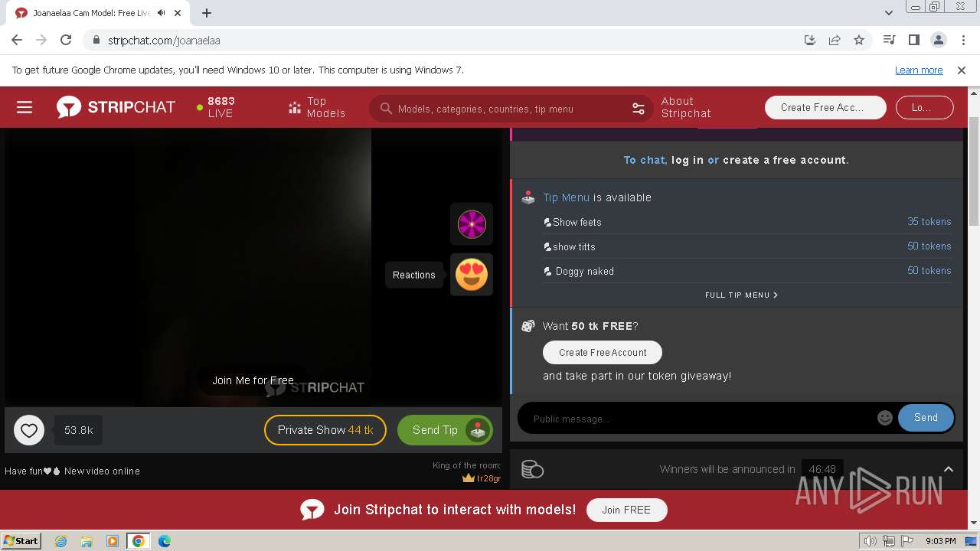This screenshot has width=980, height=551.
Task: Click 'create a free account' chat link
Action: (x=784, y=160)
